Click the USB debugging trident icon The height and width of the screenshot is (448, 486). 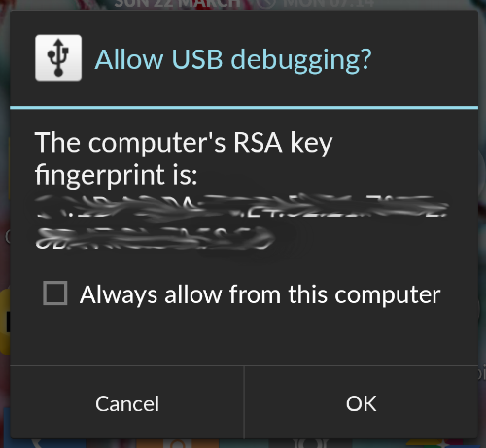point(58,57)
